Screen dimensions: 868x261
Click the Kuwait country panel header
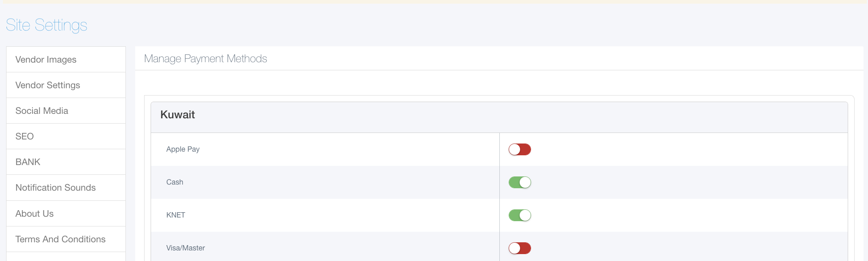tap(178, 115)
